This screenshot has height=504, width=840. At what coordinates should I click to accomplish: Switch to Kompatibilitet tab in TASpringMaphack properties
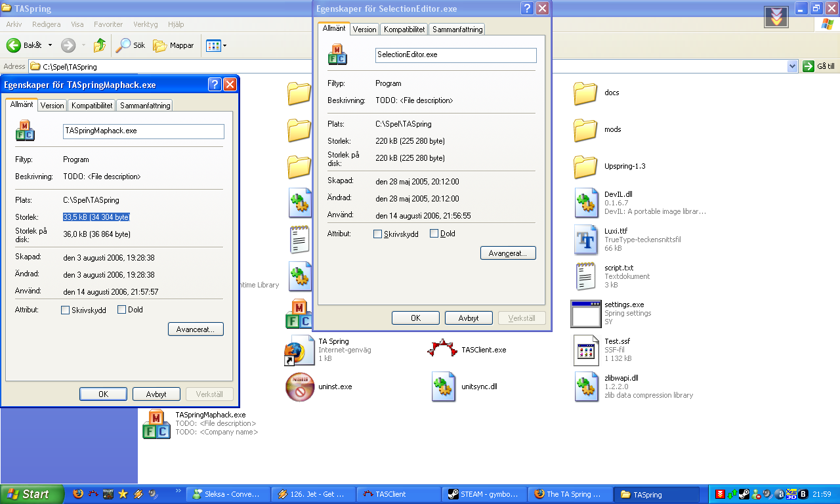[93, 106]
